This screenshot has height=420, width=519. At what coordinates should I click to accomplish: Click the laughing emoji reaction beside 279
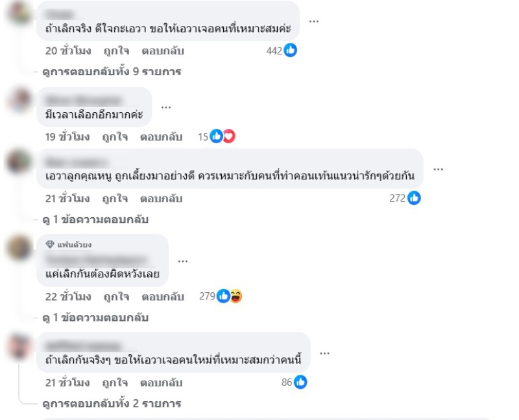(x=236, y=296)
